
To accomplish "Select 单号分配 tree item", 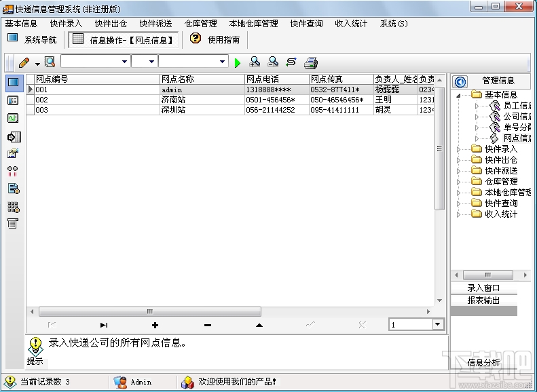I will click(517, 128).
